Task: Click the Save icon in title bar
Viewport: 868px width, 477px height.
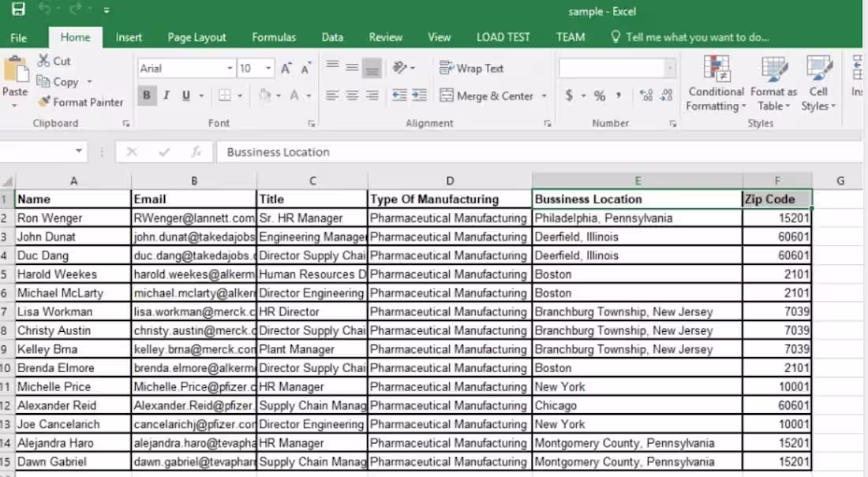Action: pyautogui.click(x=18, y=9)
